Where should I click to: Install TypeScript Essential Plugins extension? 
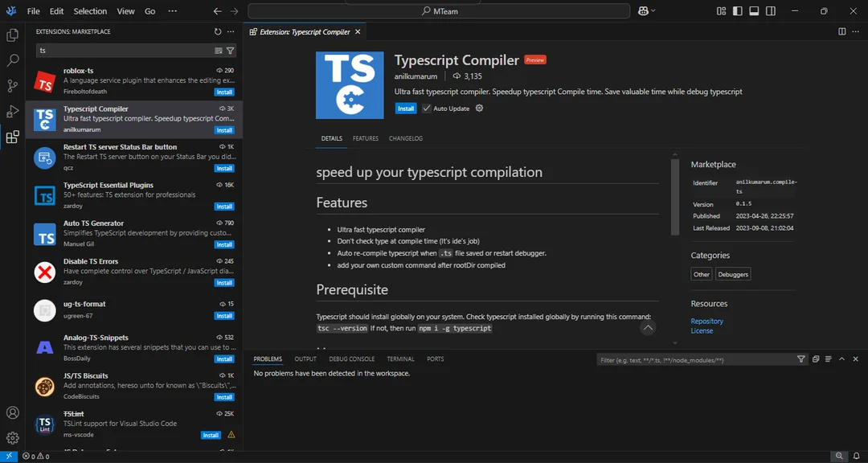pos(224,207)
